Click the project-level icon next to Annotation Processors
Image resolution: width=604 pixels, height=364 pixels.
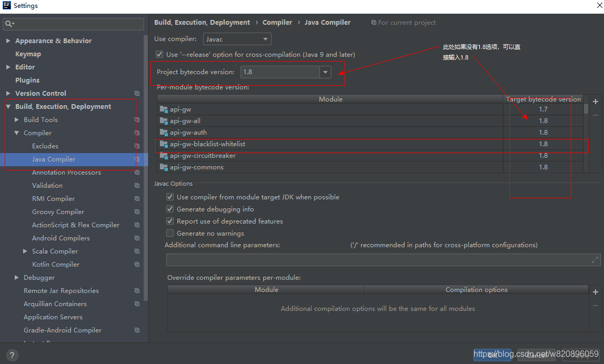(137, 172)
